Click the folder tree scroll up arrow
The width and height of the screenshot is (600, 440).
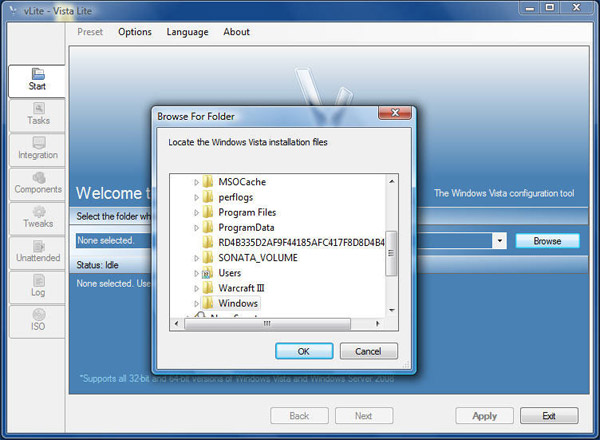[391, 181]
